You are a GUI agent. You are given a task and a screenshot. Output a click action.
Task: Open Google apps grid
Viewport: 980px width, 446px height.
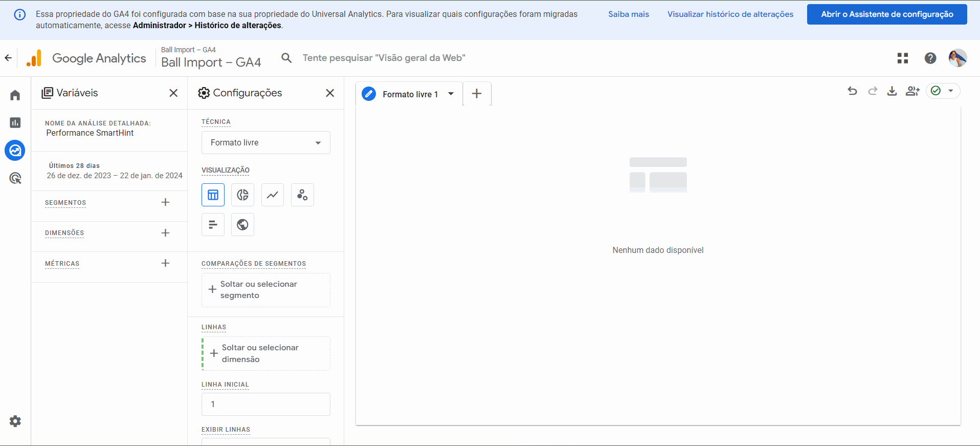tap(903, 58)
